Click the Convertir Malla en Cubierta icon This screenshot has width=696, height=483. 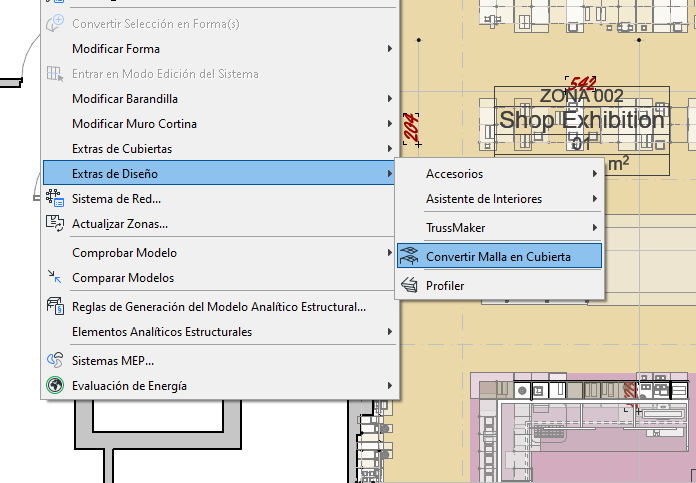coord(409,257)
